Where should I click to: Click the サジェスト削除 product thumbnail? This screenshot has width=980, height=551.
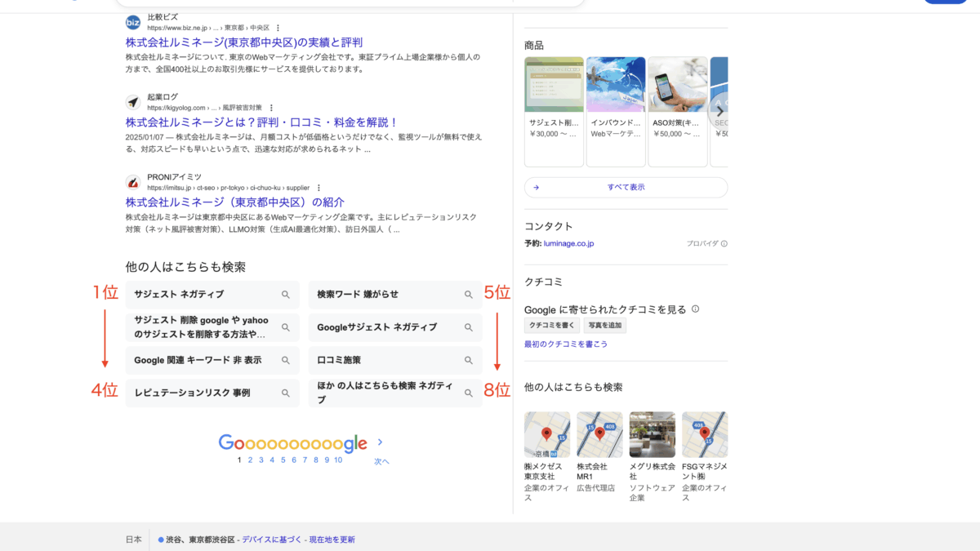tap(554, 83)
